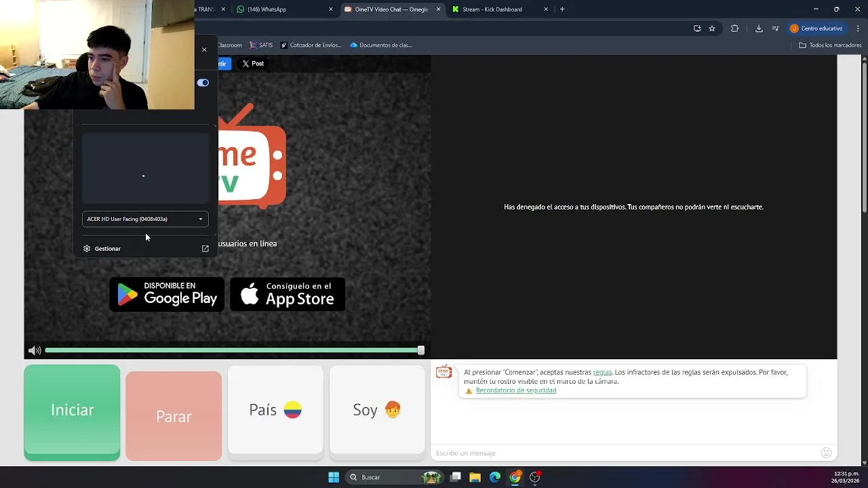Image resolution: width=868 pixels, height=488 pixels.
Task: Click the 'Has denegado el acceso' message
Action: coord(633,207)
